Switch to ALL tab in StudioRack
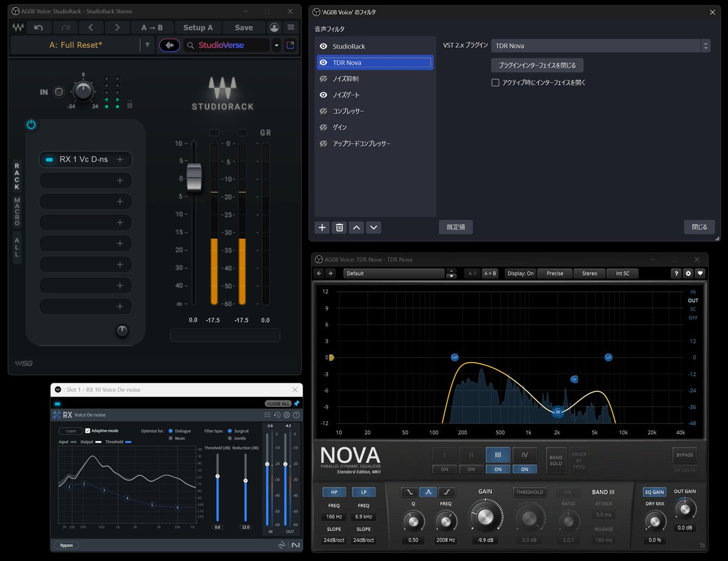This screenshot has height=561, width=728. click(x=17, y=247)
